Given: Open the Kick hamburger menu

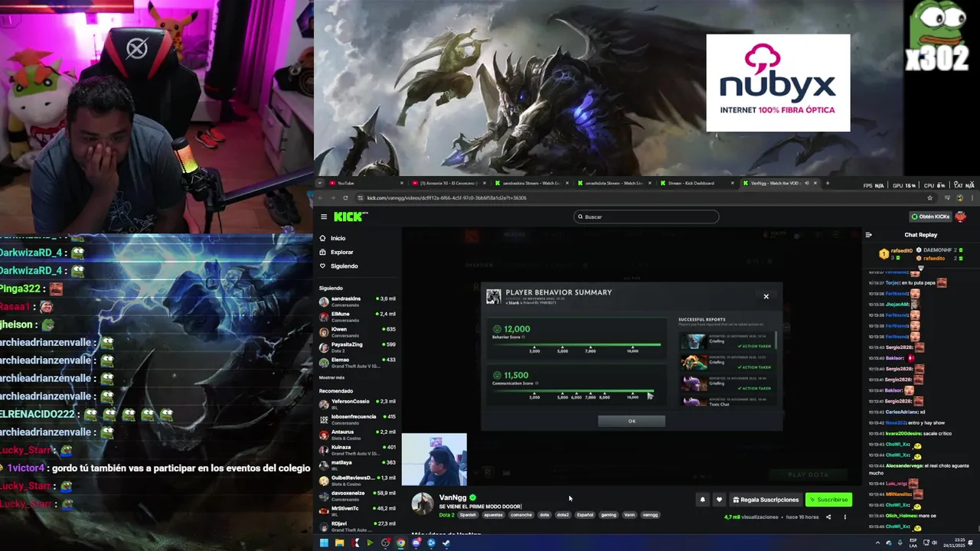Looking at the screenshot, I should [324, 217].
